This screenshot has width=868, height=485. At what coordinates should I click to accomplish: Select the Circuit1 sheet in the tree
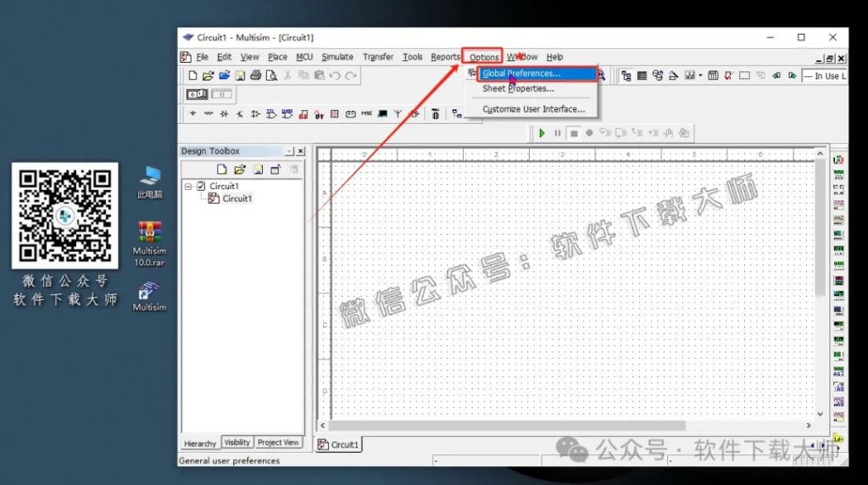coord(237,198)
